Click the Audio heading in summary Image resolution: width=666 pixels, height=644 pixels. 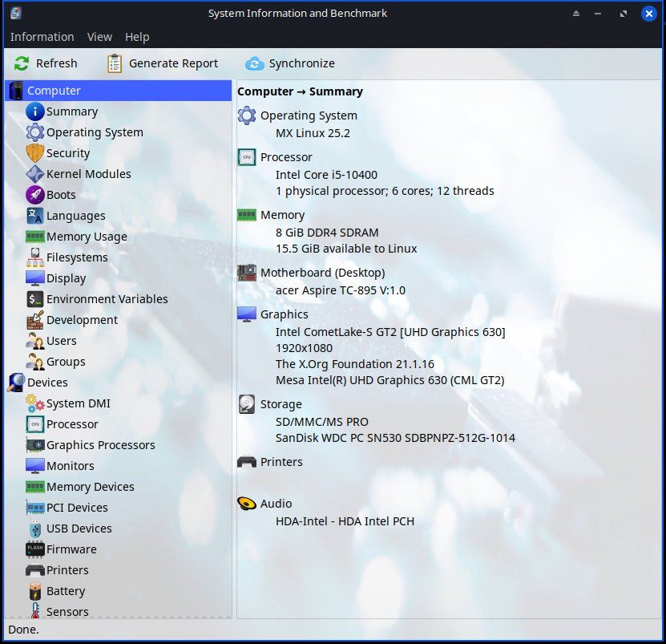click(276, 504)
